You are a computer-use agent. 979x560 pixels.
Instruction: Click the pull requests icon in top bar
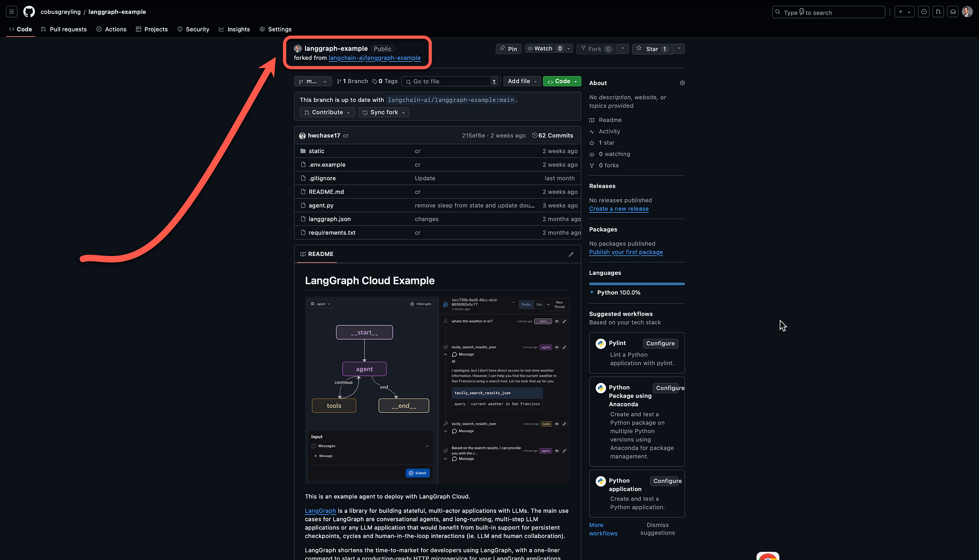938,11
